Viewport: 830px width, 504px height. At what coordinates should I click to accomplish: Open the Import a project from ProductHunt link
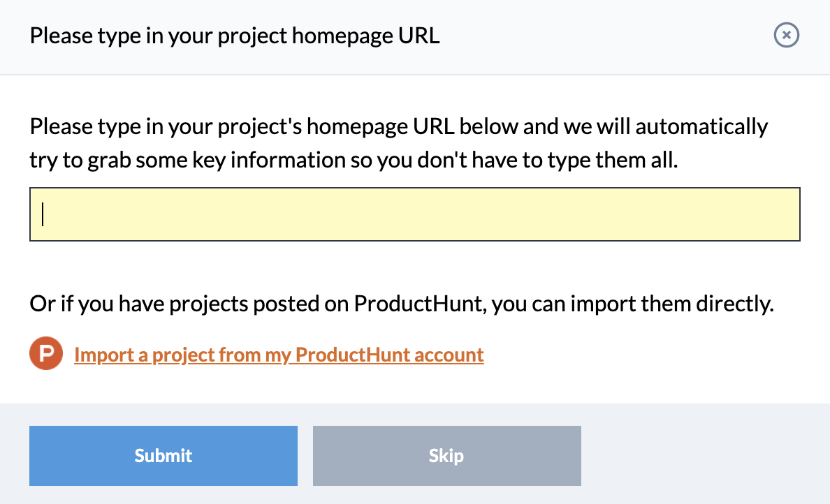279,355
